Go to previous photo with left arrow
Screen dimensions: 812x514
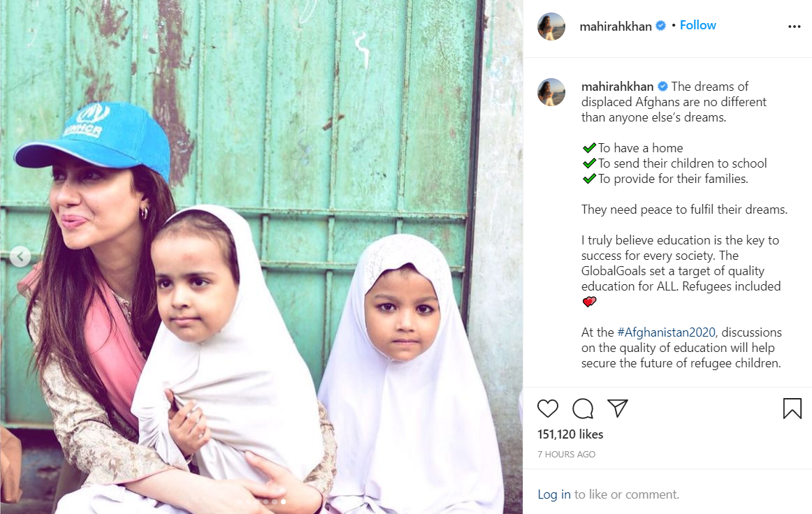pos(20,256)
